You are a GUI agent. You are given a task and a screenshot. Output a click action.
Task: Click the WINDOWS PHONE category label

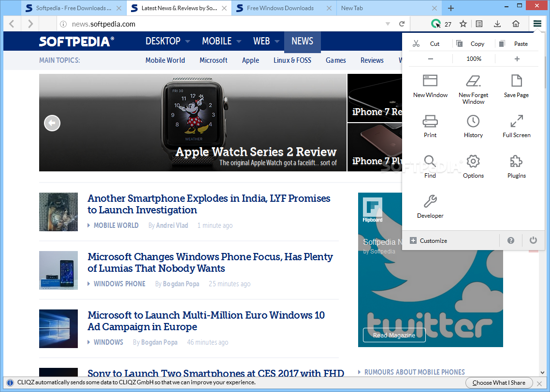coord(119,284)
